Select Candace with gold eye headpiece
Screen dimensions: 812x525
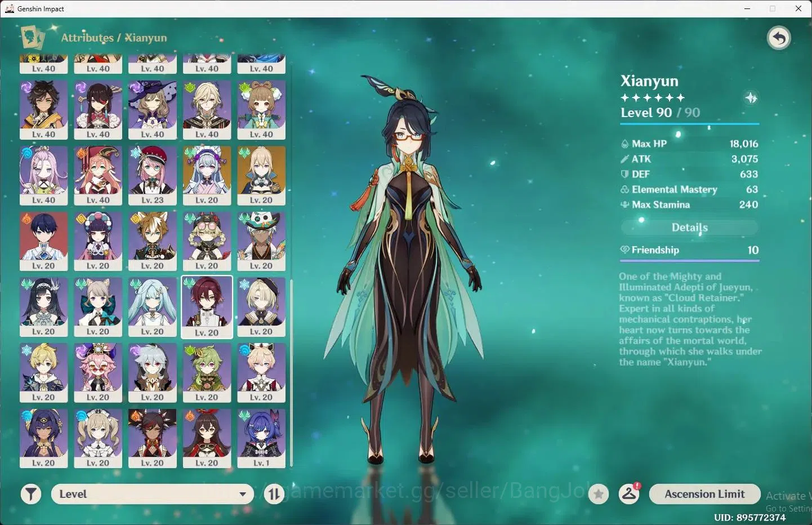44,439
